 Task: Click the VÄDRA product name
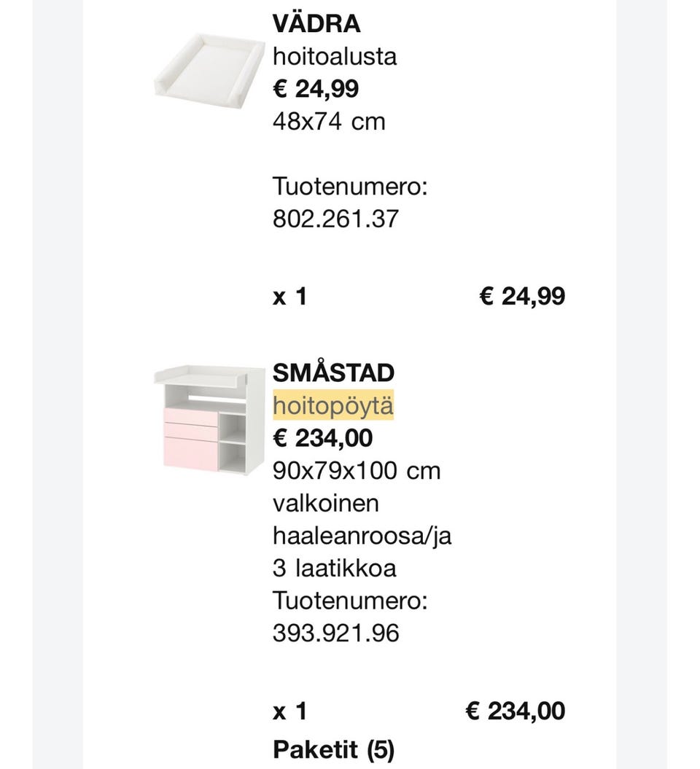tap(316, 24)
